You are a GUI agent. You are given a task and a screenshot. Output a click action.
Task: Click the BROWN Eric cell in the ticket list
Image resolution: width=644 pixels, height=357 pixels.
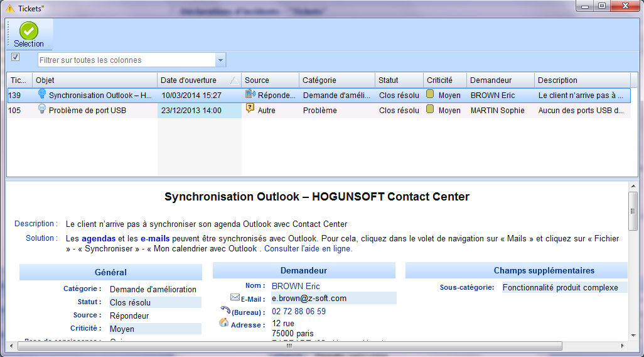pos(500,96)
